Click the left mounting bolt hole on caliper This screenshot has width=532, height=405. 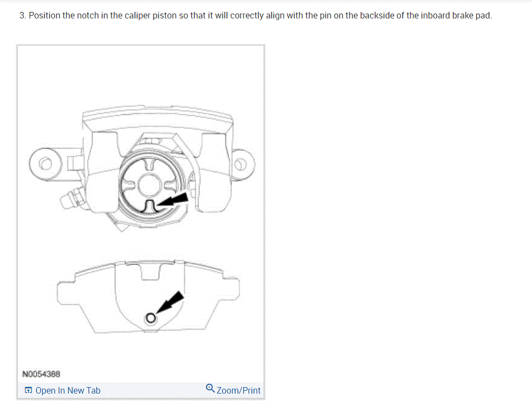click(46, 164)
